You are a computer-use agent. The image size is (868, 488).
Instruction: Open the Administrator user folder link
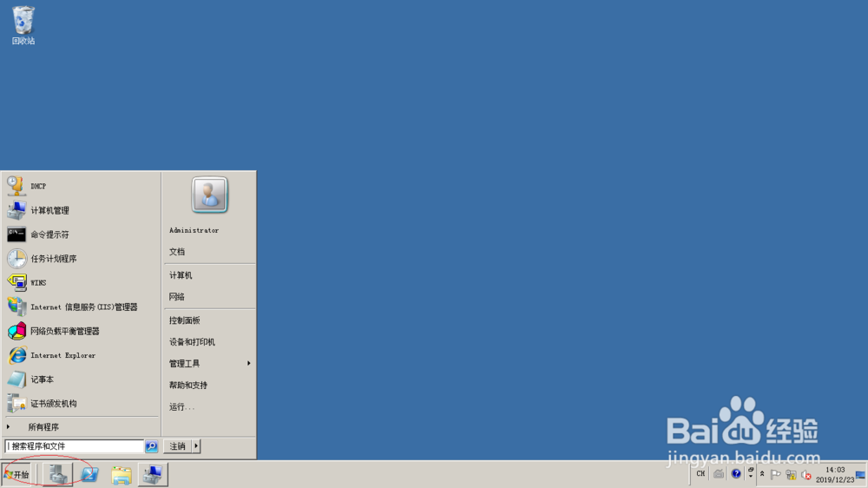pos(209,230)
